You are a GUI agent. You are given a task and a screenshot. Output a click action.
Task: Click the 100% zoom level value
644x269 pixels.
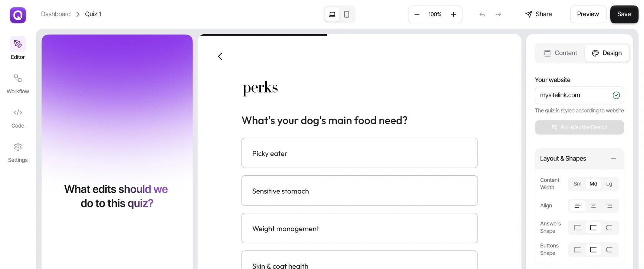(435, 14)
